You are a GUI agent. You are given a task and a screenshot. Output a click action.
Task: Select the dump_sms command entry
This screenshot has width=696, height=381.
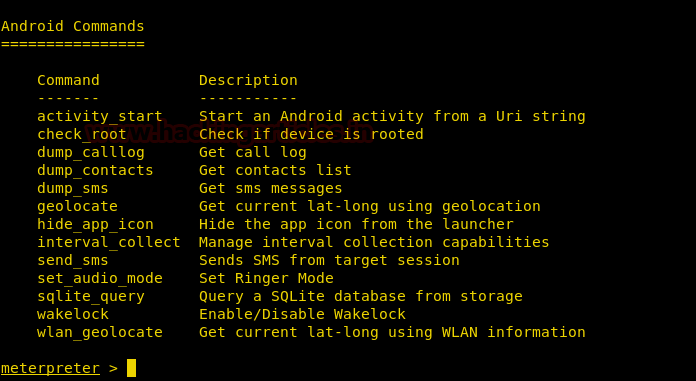(73, 189)
